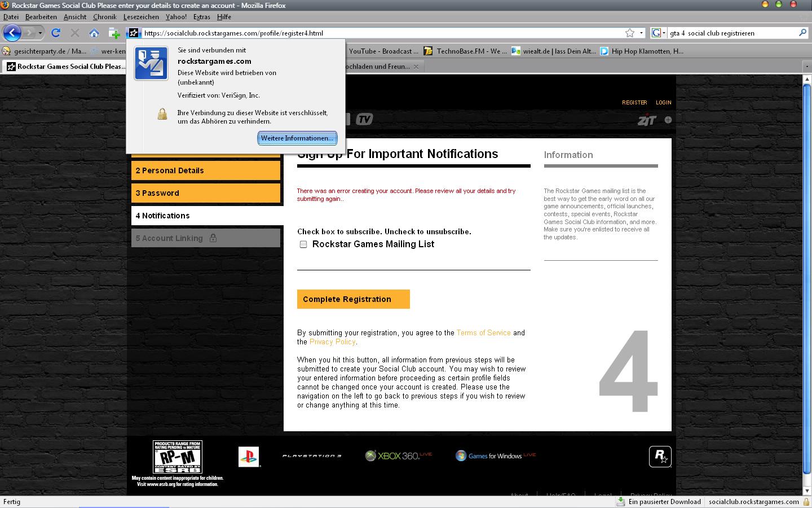
Task: Click the Complete Registration button
Action: [354, 299]
